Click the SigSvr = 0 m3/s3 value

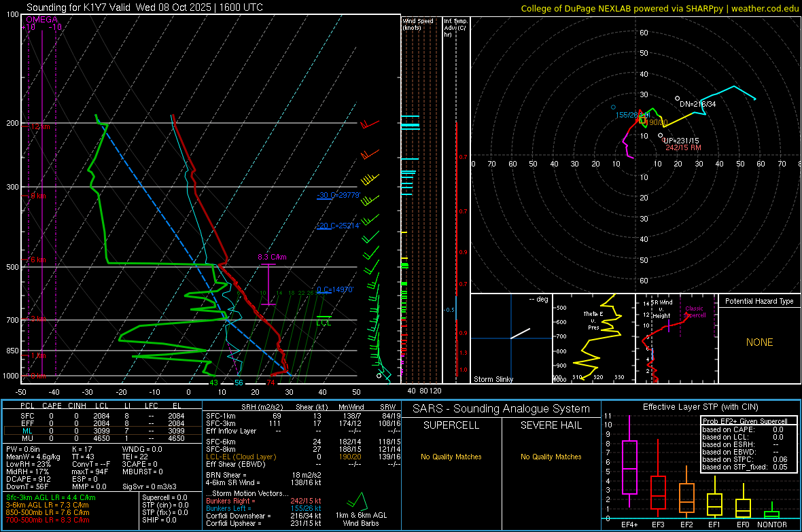150,487
